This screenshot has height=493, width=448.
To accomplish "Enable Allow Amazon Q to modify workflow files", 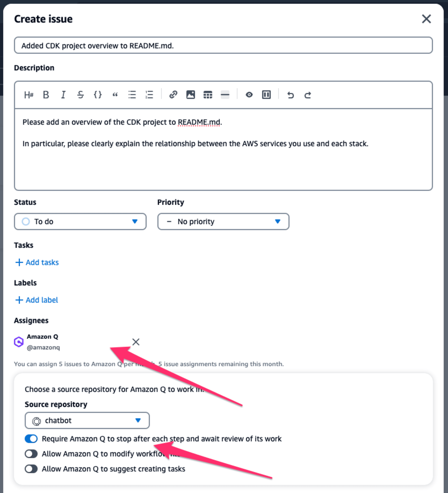I will [31, 454].
